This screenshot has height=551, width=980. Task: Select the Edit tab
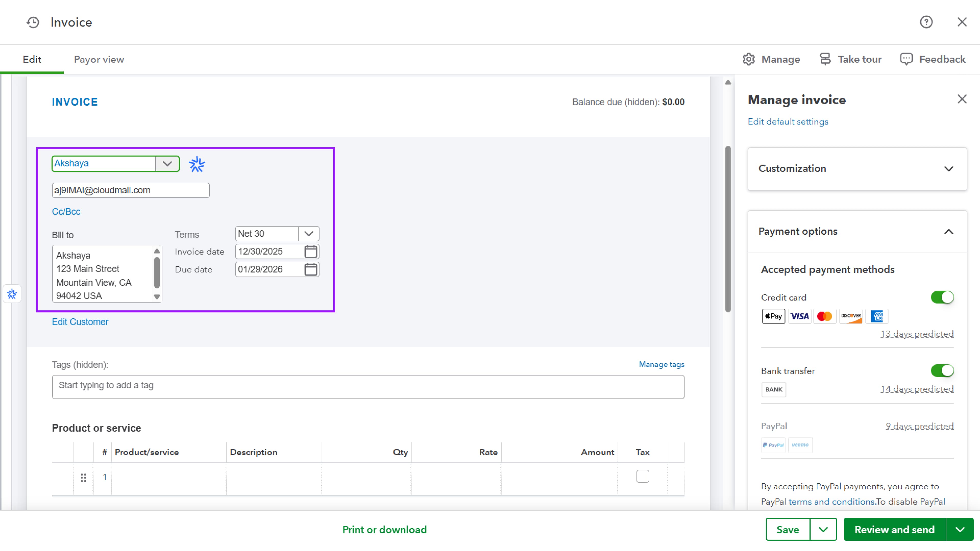click(32, 60)
